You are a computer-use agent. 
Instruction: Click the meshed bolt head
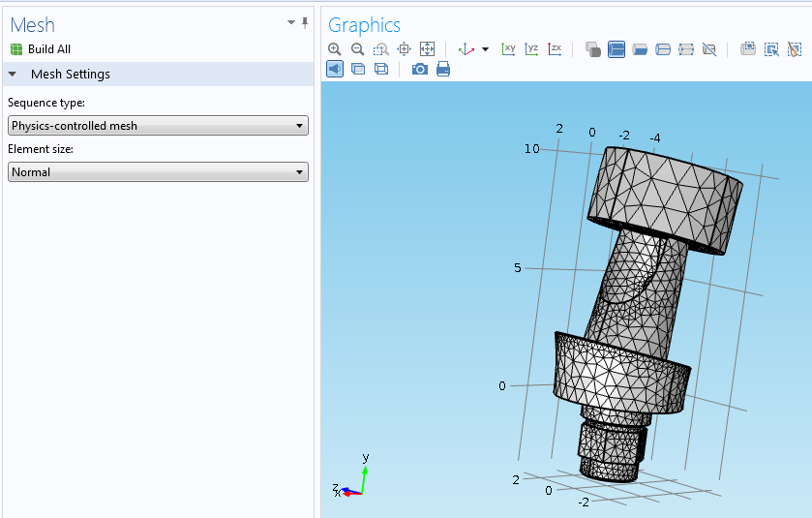[665, 199]
